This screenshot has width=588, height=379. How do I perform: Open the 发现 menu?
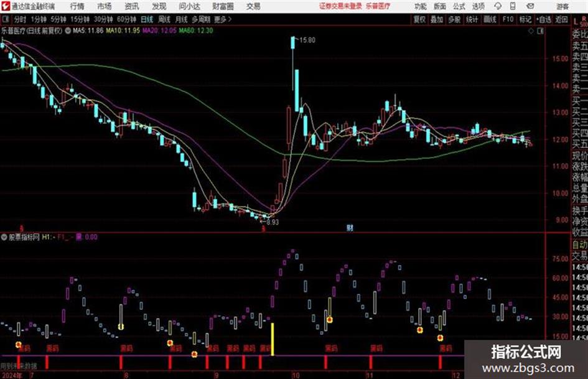(x=159, y=6)
